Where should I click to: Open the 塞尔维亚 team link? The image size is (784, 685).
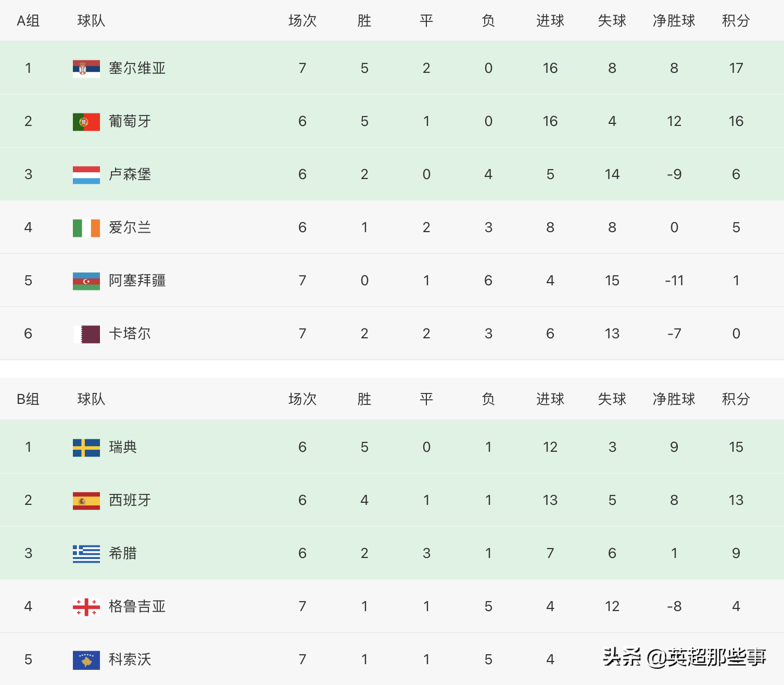click(x=137, y=68)
